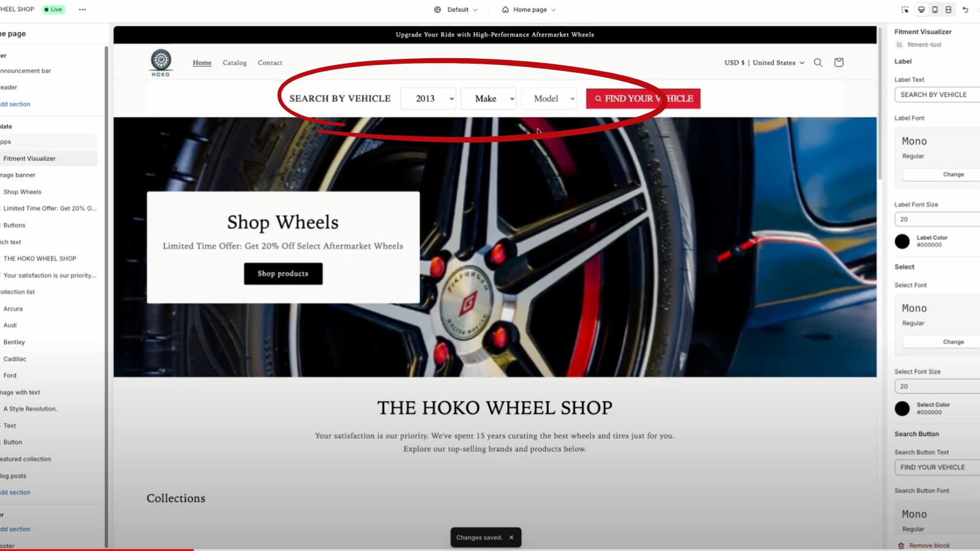This screenshot has height=551, width=980.
Task: Open the Home page template dropdown
Action: tap(529, 10)
